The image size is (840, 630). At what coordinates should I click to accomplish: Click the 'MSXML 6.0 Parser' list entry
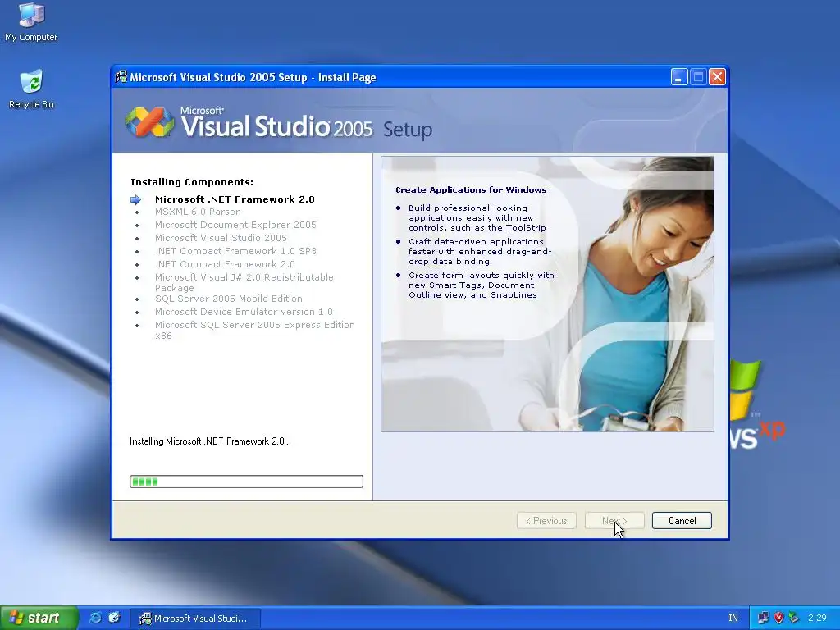click(x=197, y=212)
